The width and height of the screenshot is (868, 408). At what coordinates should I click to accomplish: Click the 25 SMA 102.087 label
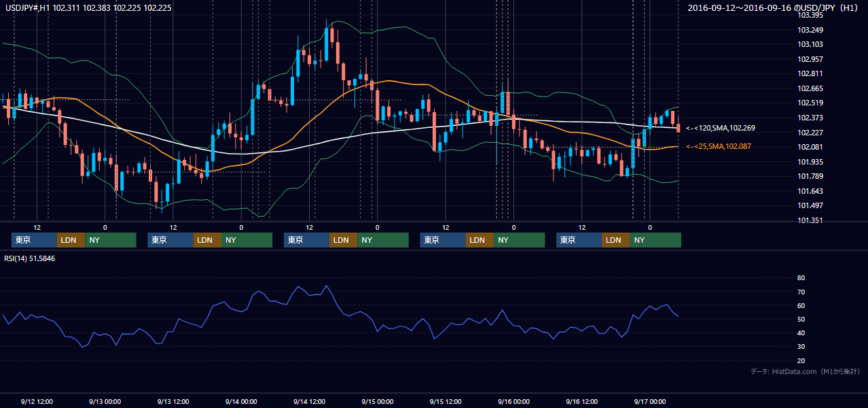[x=720, y=146]
